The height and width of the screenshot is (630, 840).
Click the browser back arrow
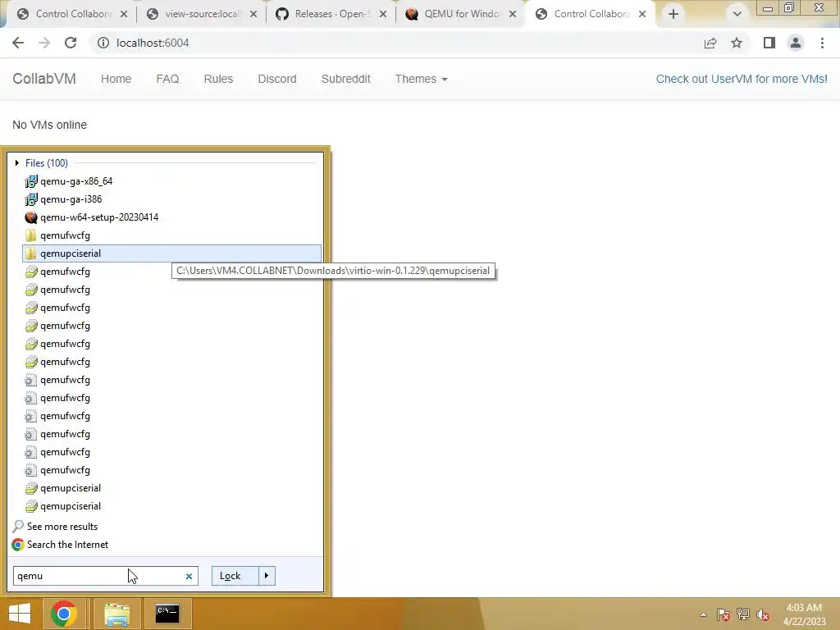pos(18,43)
